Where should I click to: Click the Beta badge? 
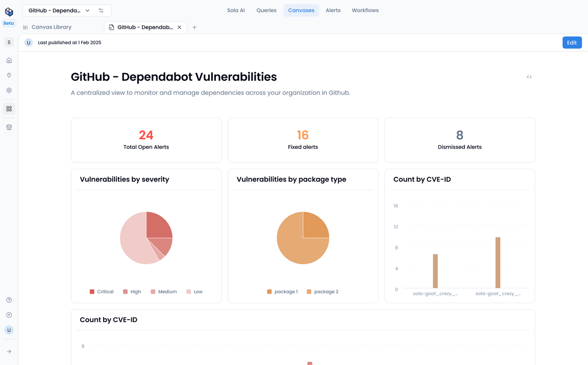[9, 23]
